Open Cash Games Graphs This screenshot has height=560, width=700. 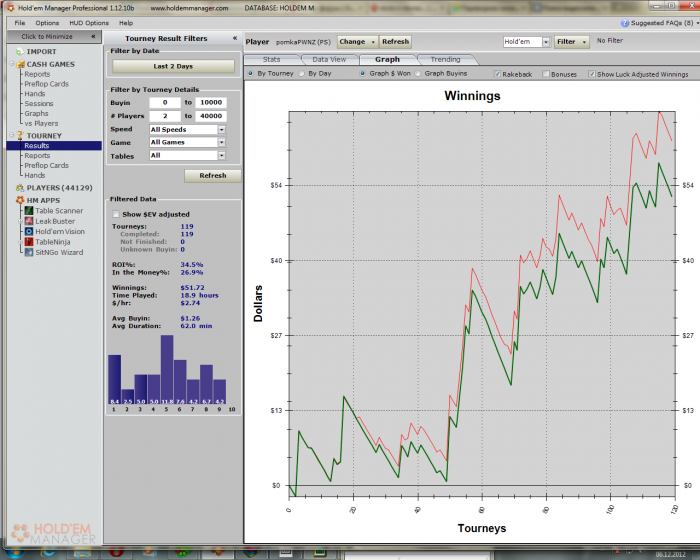36,113
